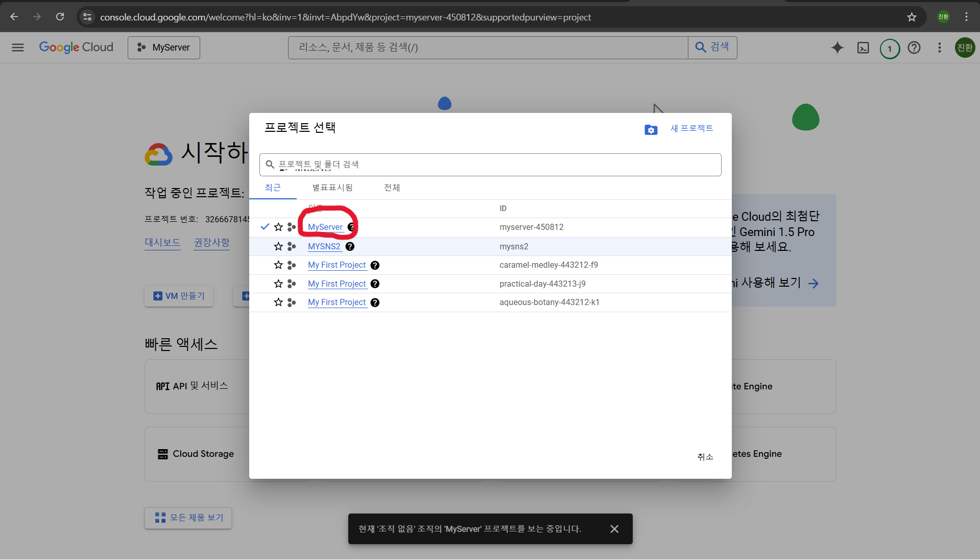The image size is (980, 560).
Task: Click the new project folder icon
Action: tap(651, 130)
